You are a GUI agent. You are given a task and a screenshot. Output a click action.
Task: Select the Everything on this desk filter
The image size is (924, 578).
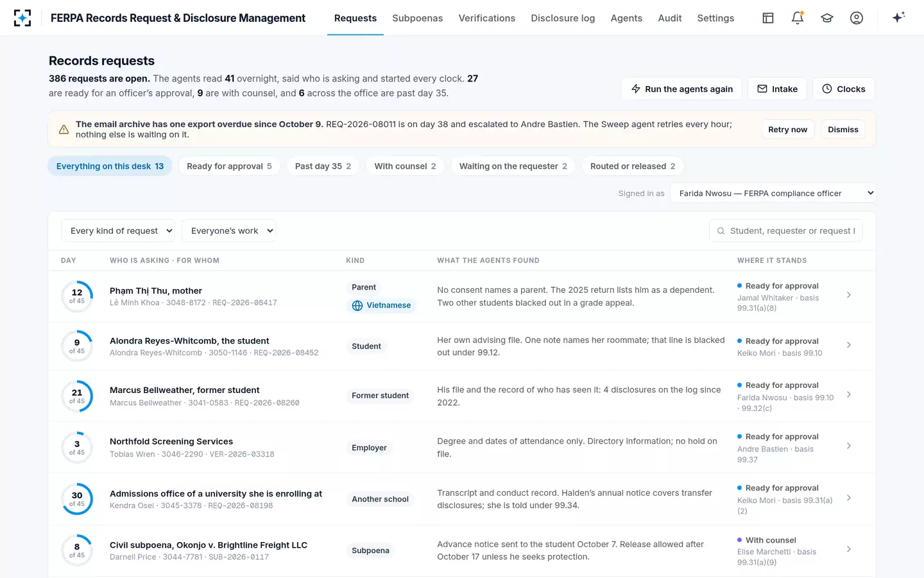click(x=110, y=166)
